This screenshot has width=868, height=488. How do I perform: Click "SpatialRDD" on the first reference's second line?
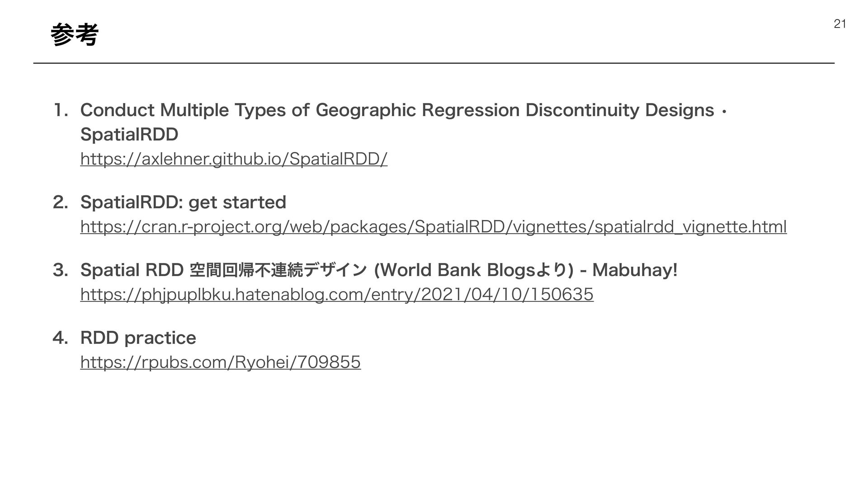[129, 134]
